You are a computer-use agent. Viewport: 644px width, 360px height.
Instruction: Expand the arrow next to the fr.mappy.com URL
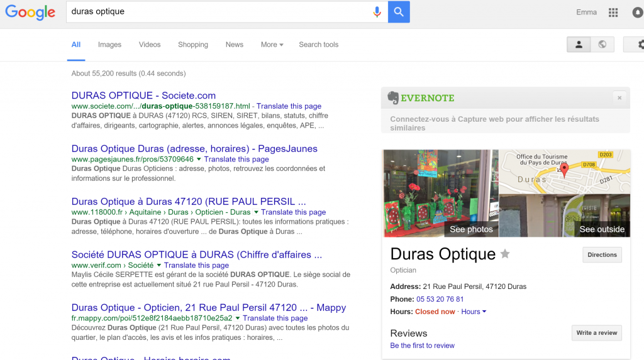click(237, 318)
